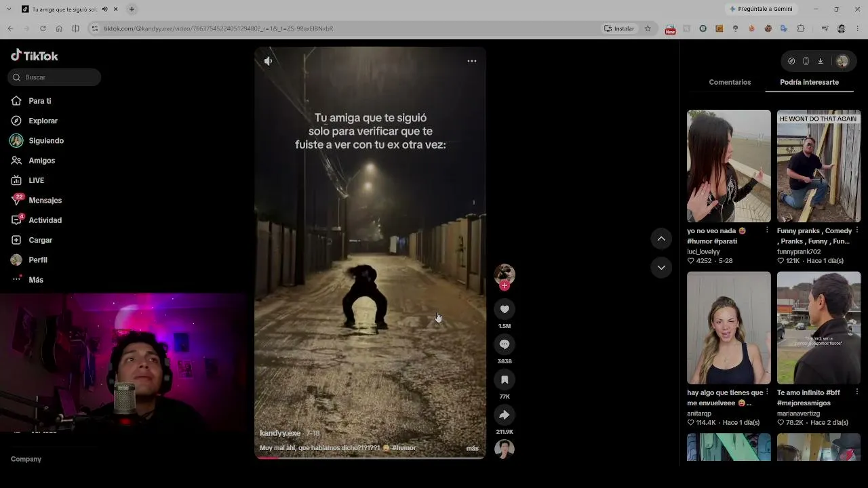The width and height of the screenshot is (868, 488).
Task: Share the video using the arrow icon
Action: click(505, 415)
